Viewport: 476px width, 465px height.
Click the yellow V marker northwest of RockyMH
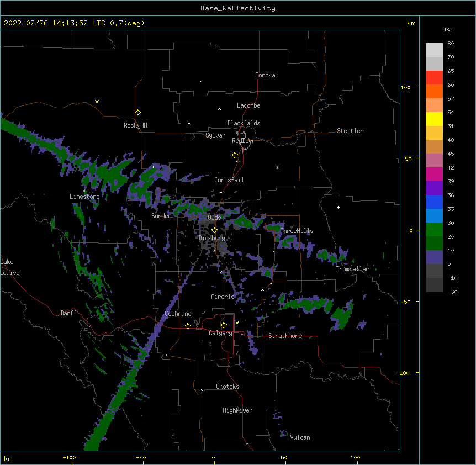[97, 102]
